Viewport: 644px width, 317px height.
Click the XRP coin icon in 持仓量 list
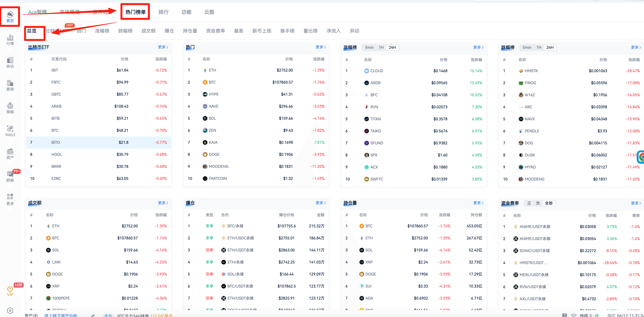coord(362,262)
